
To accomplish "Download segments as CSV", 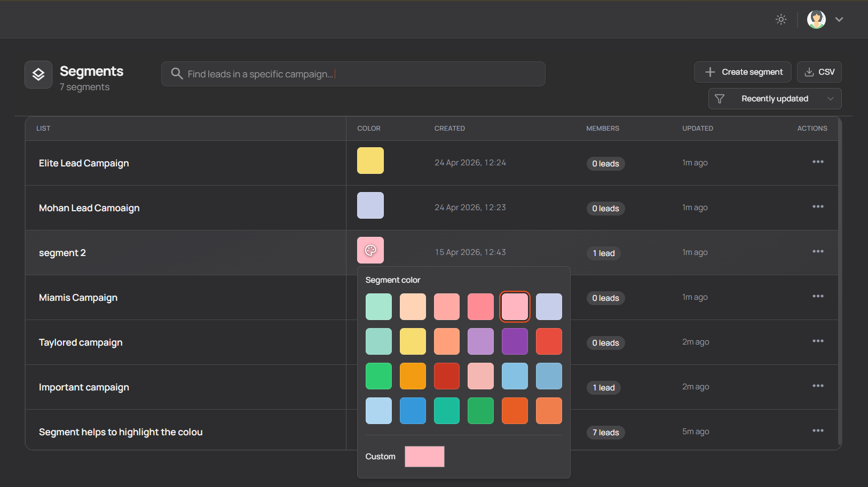I will 819,72.
